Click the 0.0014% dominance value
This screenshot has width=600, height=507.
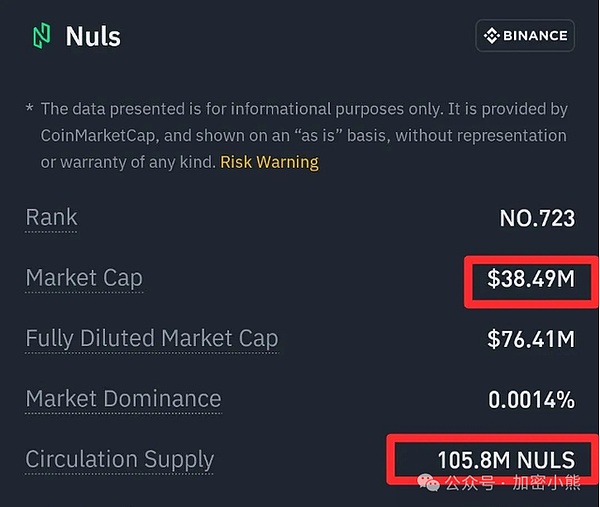(x=531, y=400)
